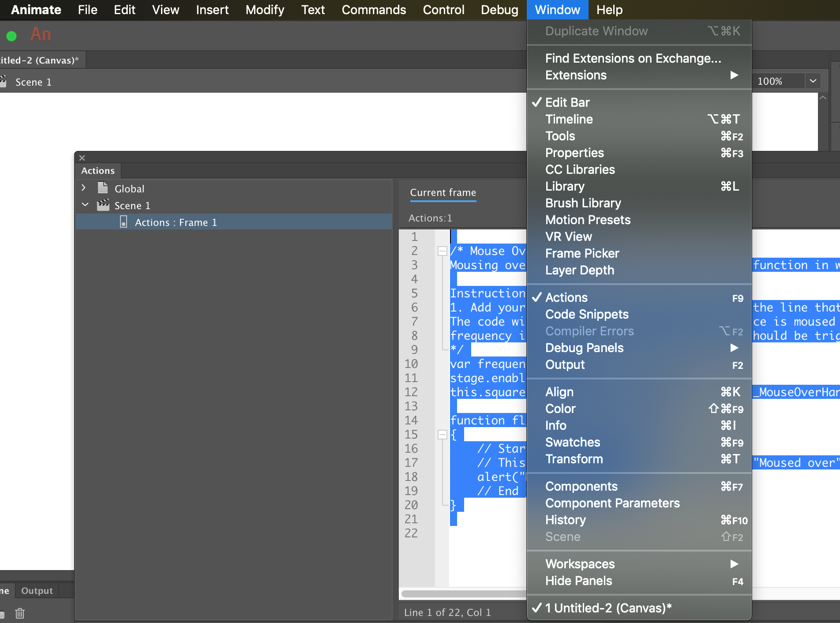Viewport: 840px width, 623px height.
Task: Choose Library from the Window menu
Action: [x=639, y=186]
